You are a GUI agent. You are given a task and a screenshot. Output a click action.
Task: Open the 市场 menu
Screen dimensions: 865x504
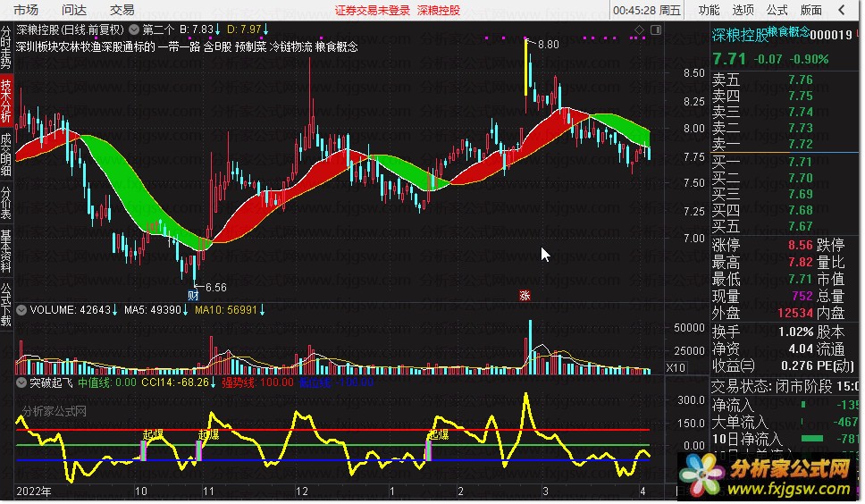[x=26, y=10]
